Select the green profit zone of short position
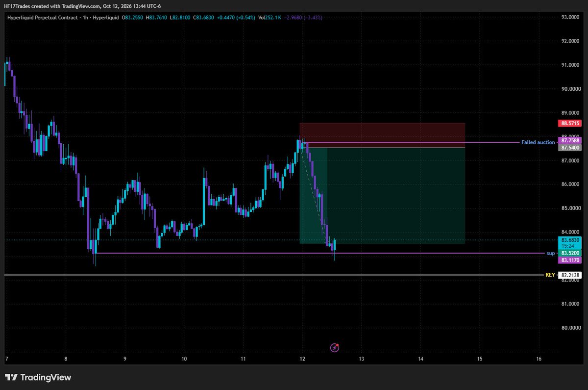This screenshot has height=390, width=588. click(x=382, y=195)
